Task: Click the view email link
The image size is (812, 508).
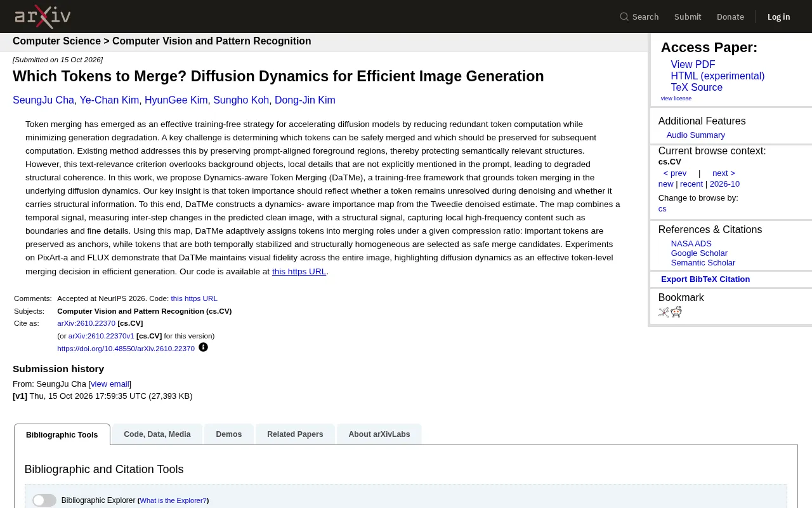Action: pos(110,384)
